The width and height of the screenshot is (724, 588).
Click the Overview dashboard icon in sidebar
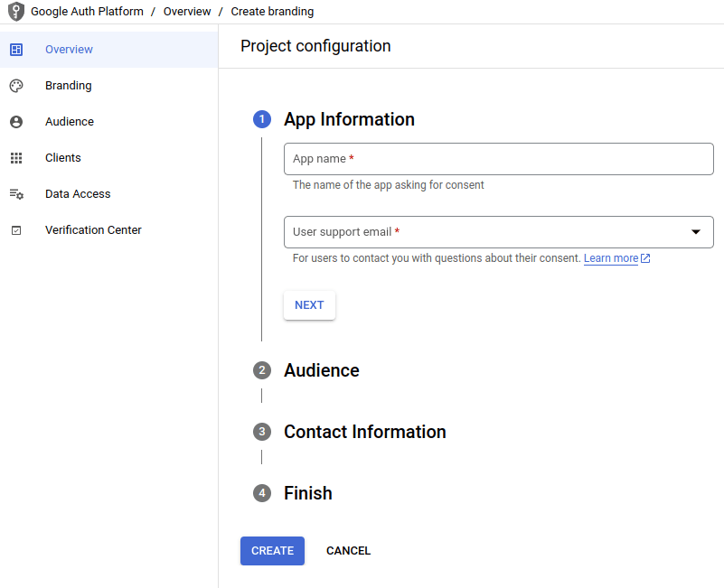coord(16,50)
